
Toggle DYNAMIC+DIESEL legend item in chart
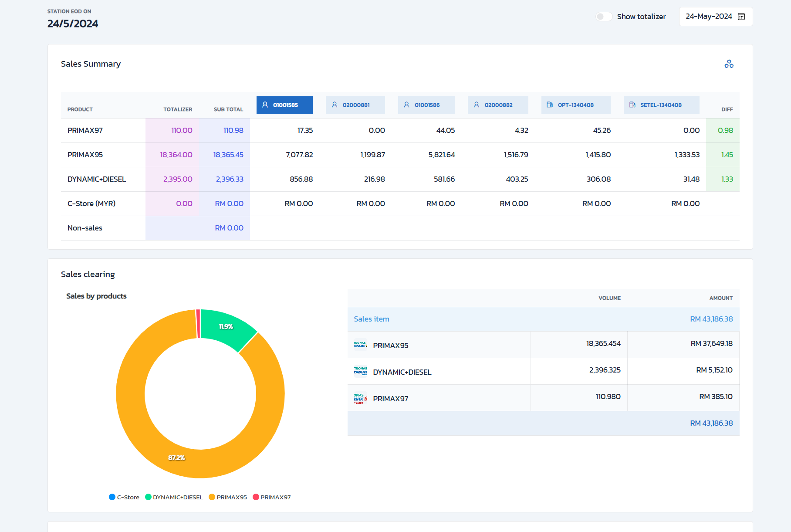click(x=174, y=497)
